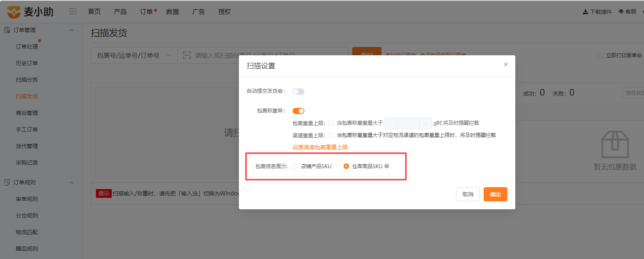Image resolution: width=644 pixels, height=259 pixels.
Task: Click help icon next to 包裹称重
Action: coord(280,111)
